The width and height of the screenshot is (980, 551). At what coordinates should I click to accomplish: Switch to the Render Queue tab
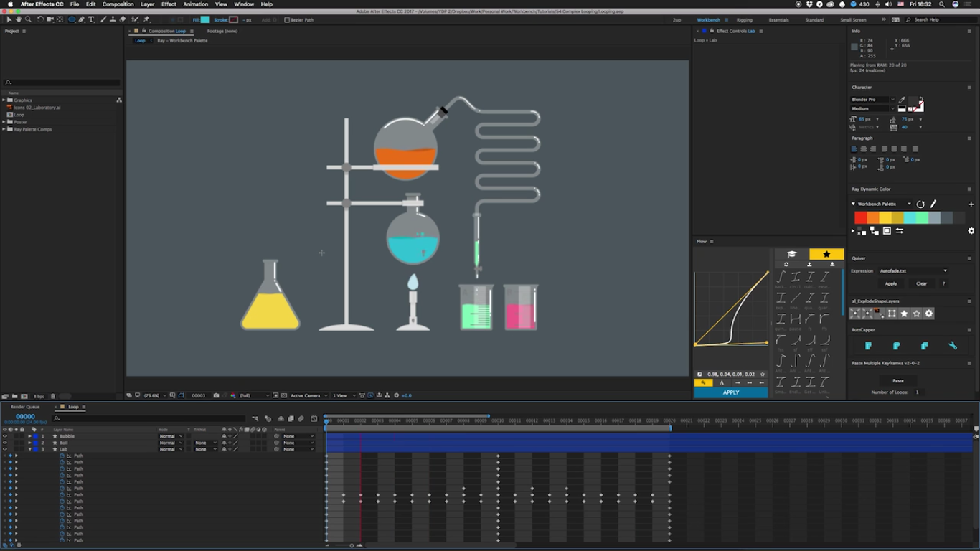(x=25, y=407)
